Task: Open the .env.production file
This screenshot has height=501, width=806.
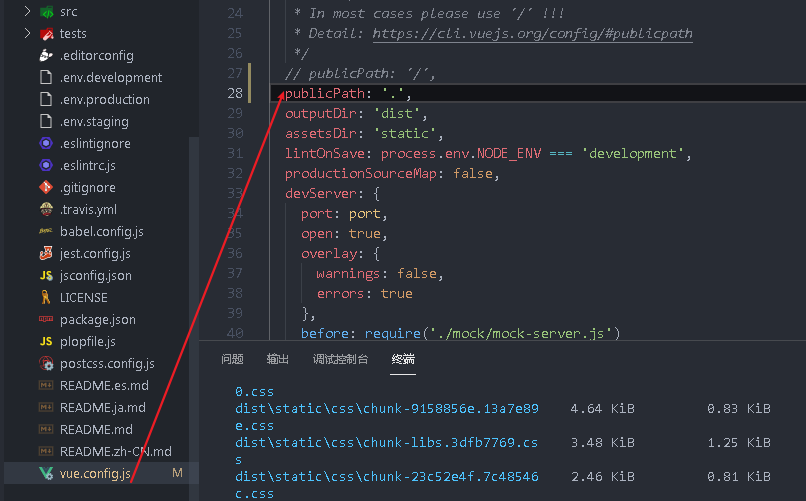Action: 105,100
